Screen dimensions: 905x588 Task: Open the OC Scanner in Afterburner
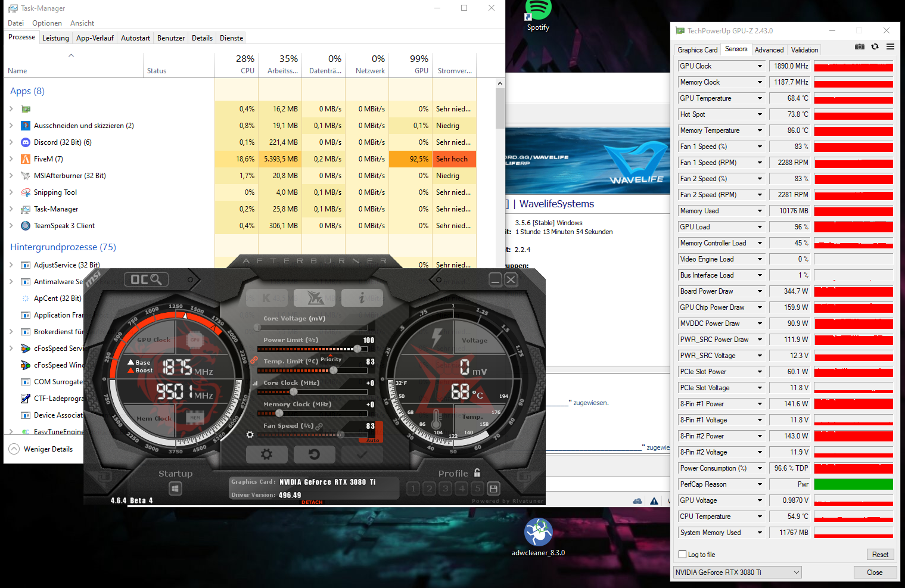(x=146, y=279)
